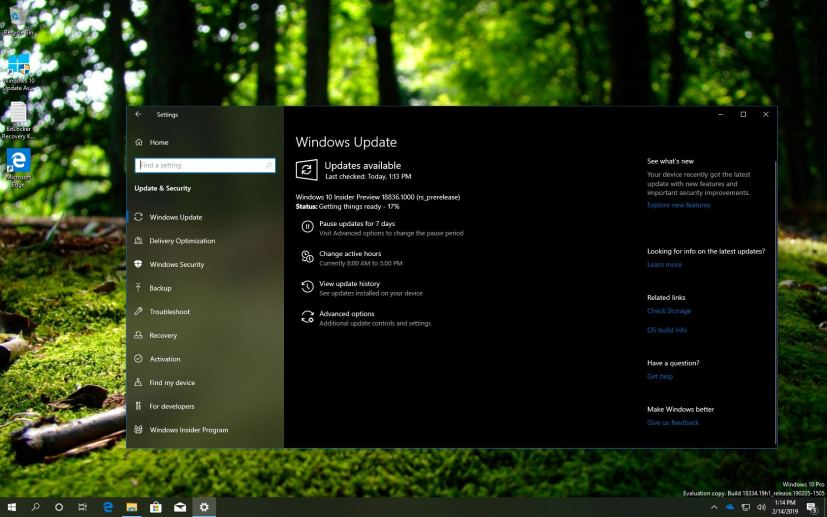This screenshot has width=827, height=517.
Task: Click the Windows Update sidebar sync icon
Action: pyautogui.click(x=138, y=217)
